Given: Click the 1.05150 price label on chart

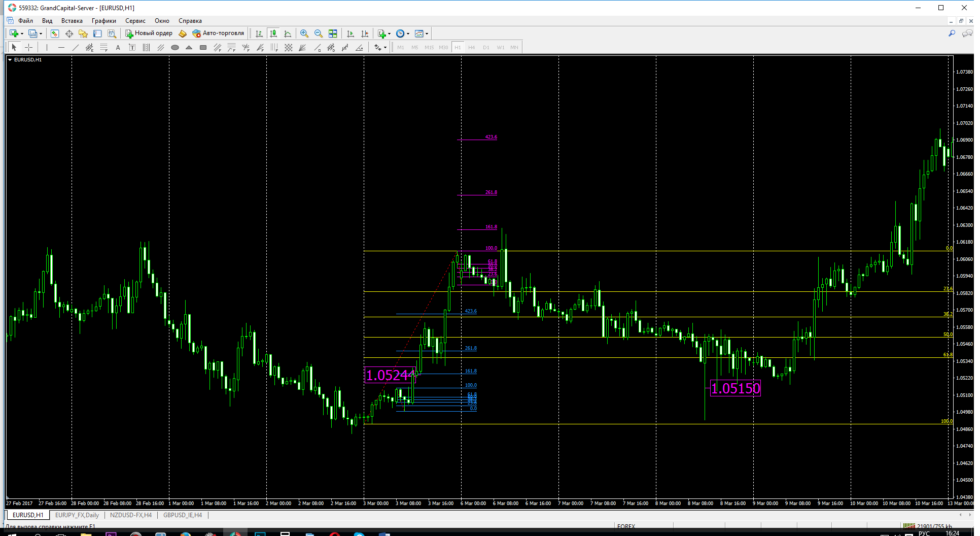Looking at the screenshot, I should pos(735,388).
